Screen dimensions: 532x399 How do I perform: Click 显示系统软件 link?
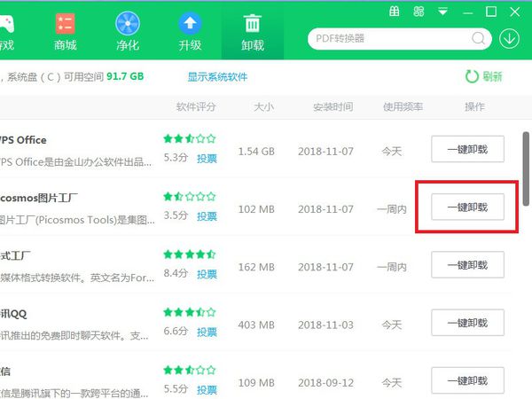point(217,77)
